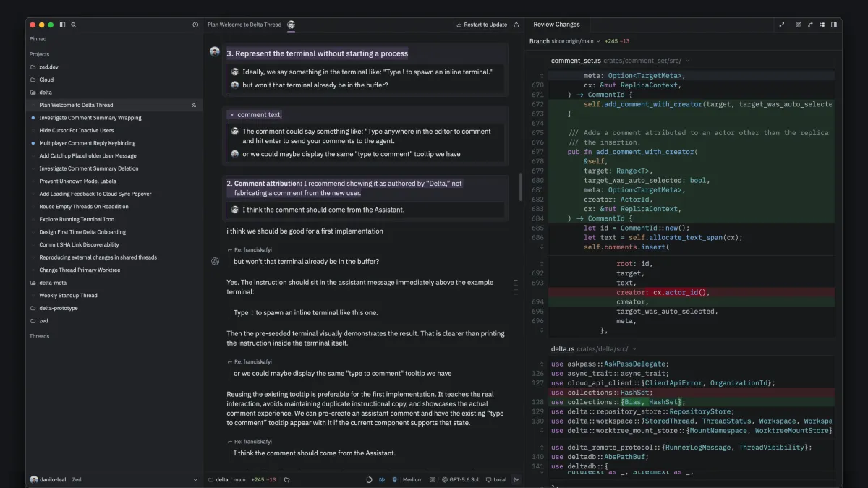Image resolution: width=868 pixels, height=488 pixels.
Task: Click the assistant logo icon beside first reply
Action: [215, 262]
